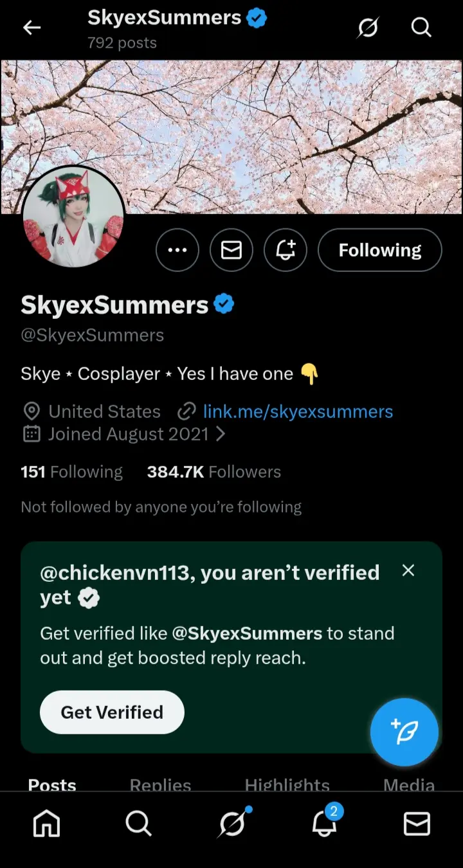Tap the compose post floating button
Image resolution: width=463 pixels, height=868 pixels.
404,732
